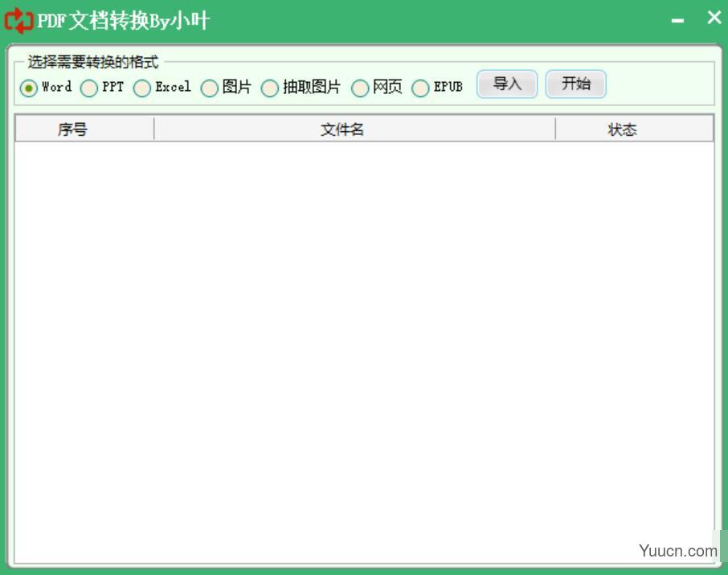This screenshot has height=575, width=728.
Task: Click the PDF文档转换By小叶 title text
Action: coord(123,21)
